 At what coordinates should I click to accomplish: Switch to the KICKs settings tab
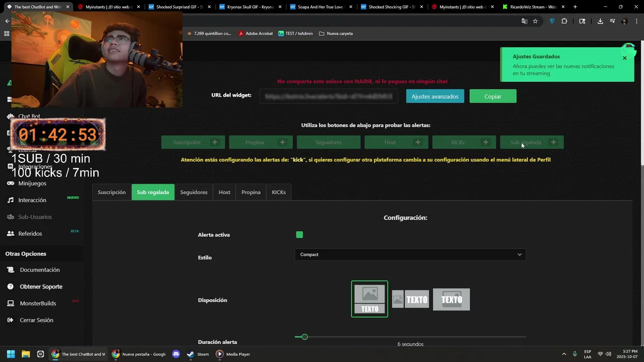279,192
